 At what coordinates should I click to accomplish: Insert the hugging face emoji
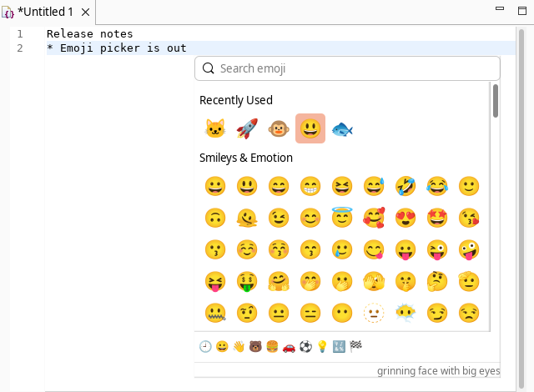[x=279, y=281]
